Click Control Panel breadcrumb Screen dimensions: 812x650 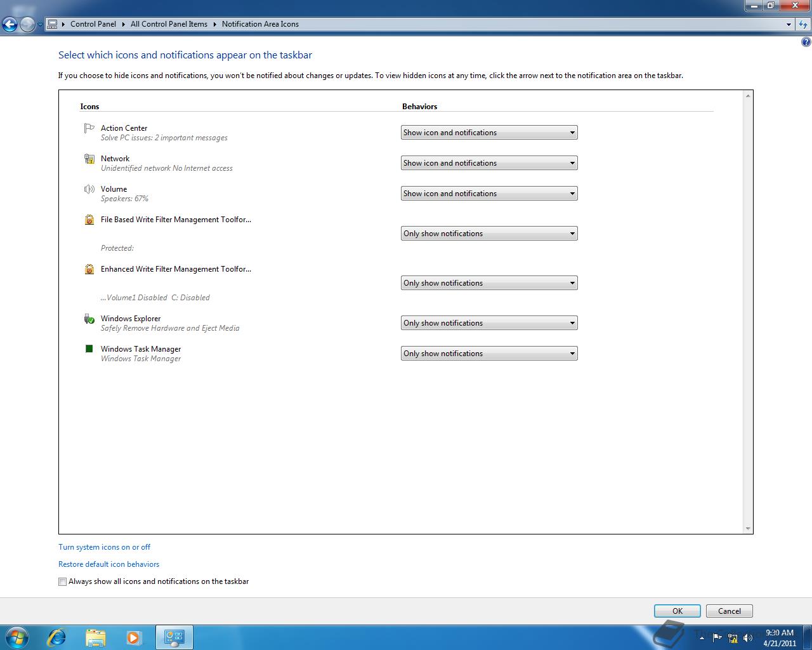click(x=93, y=24)
